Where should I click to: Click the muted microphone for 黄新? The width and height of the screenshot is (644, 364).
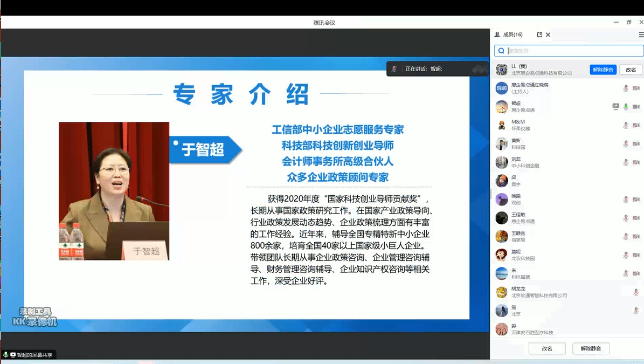click(626, 144)
